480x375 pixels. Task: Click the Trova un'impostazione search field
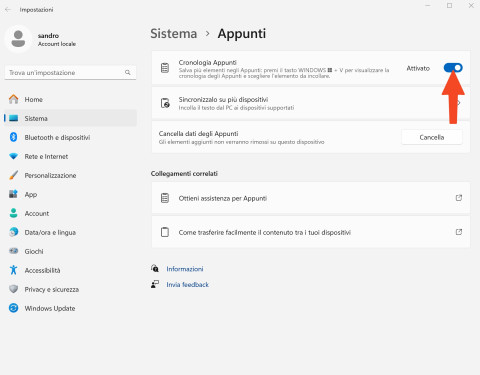70,73
